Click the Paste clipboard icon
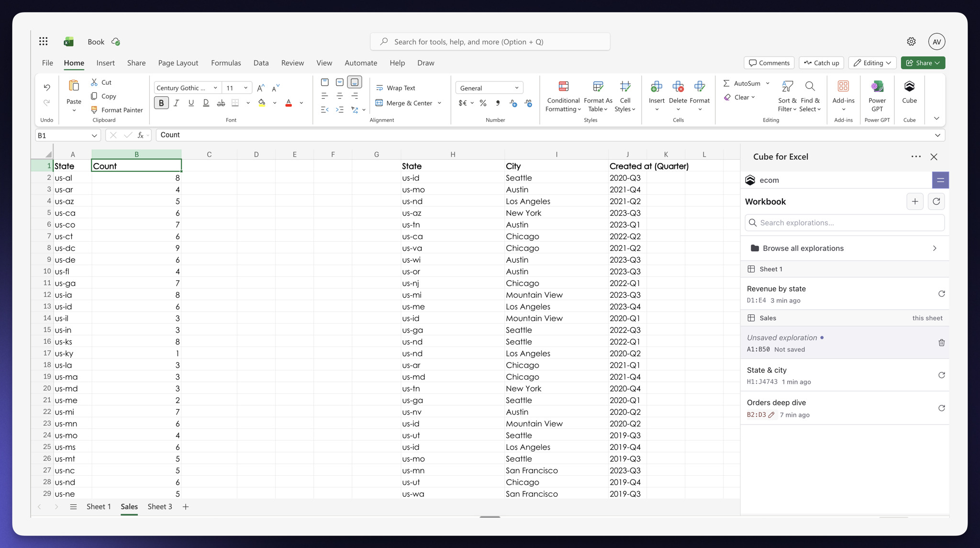This screenshot has width=980, height=548. point(74,86)
